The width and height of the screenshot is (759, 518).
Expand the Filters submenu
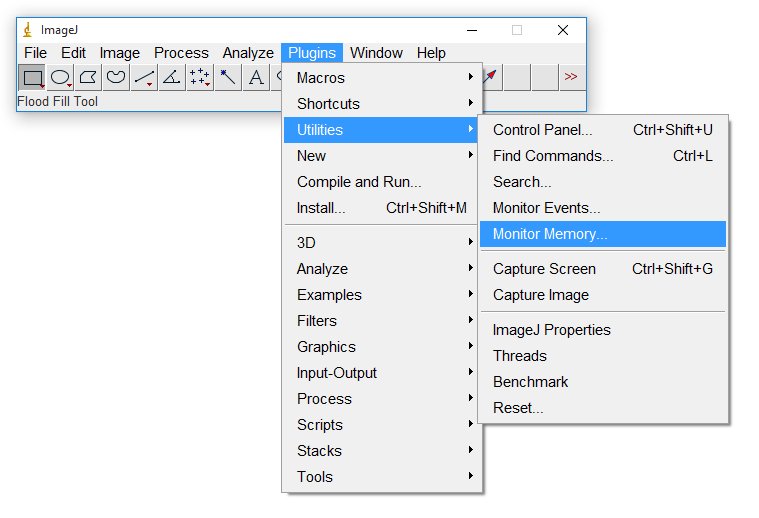(382, 321)
